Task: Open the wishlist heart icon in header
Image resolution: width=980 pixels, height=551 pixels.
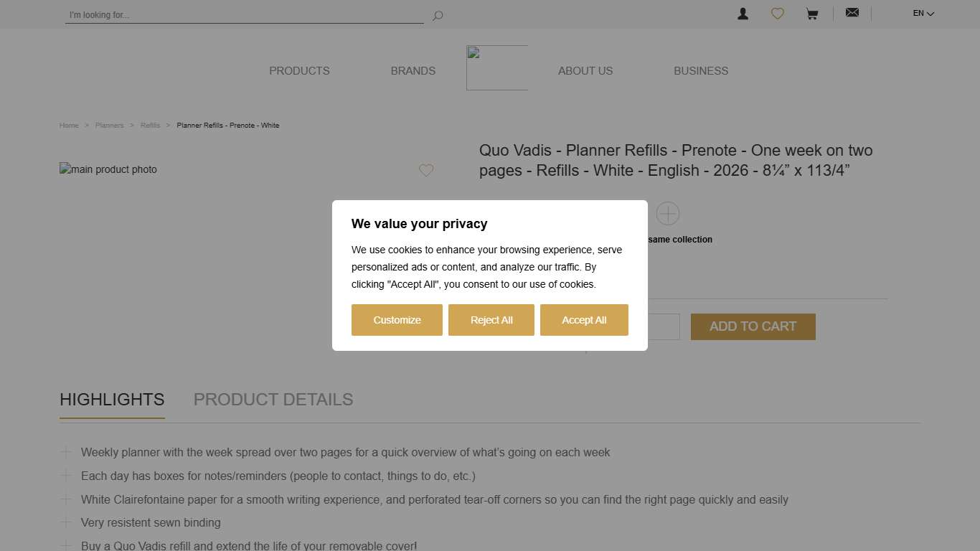Action: (x=777, y=13)
